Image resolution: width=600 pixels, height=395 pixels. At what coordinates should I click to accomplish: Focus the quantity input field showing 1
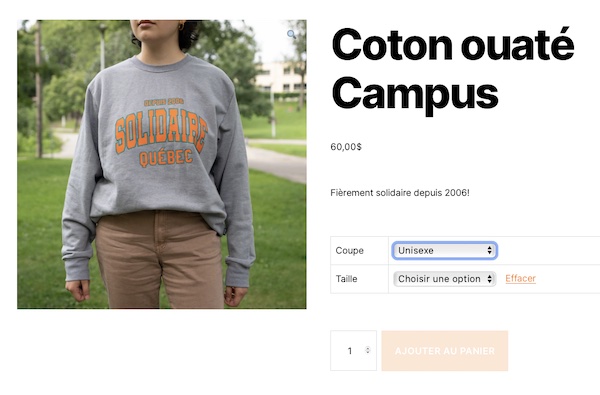353,351
